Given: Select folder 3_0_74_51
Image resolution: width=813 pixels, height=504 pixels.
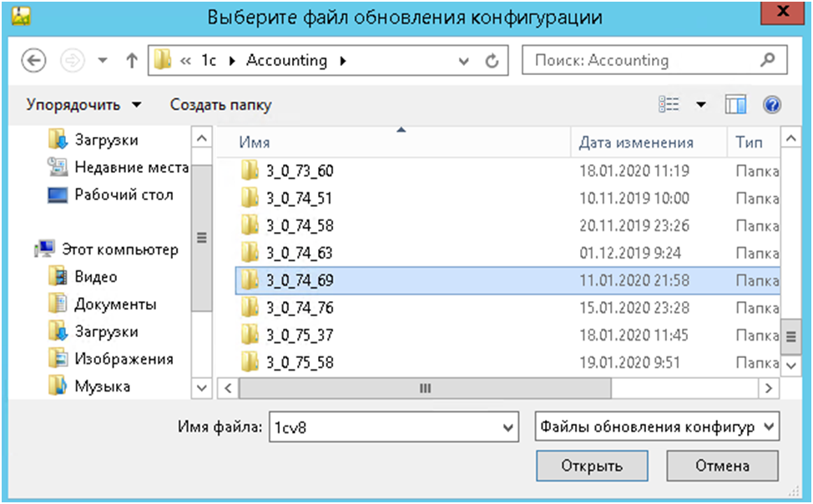Looking at the screenshot, I should click(508, 198).
